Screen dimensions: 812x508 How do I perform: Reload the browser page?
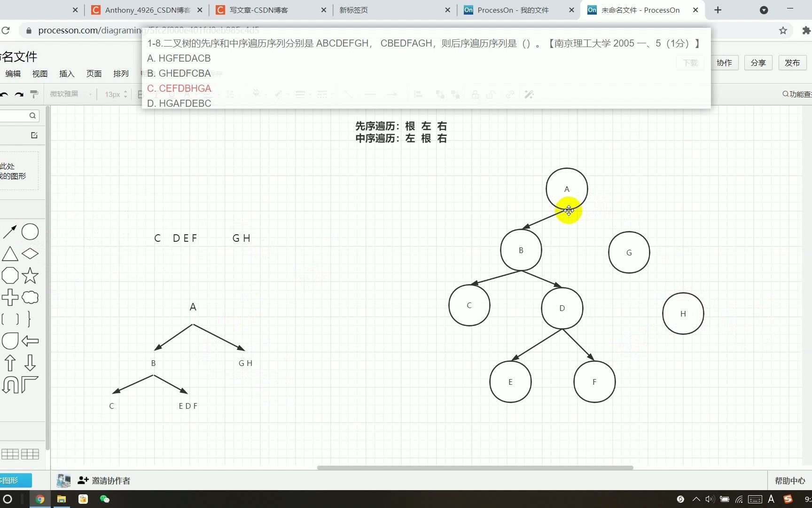6,31
